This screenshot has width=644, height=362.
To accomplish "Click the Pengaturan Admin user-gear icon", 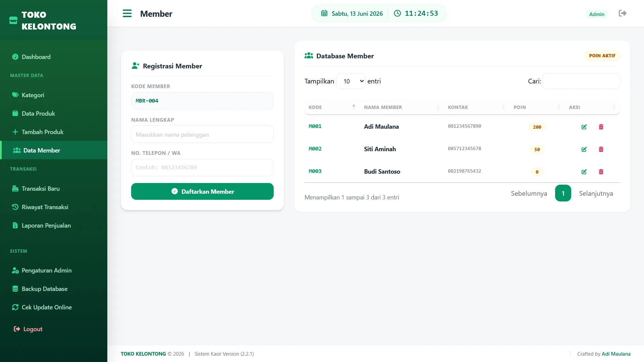I will (15, 270).
